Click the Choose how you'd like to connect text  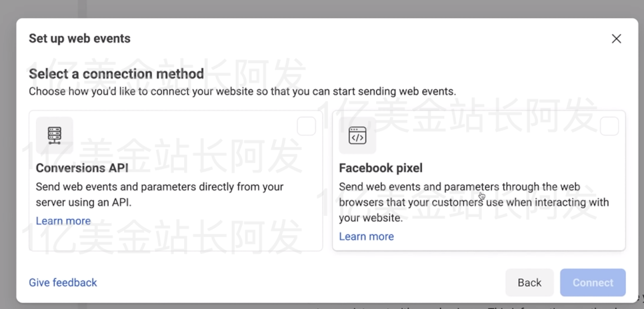pos(242,91)
